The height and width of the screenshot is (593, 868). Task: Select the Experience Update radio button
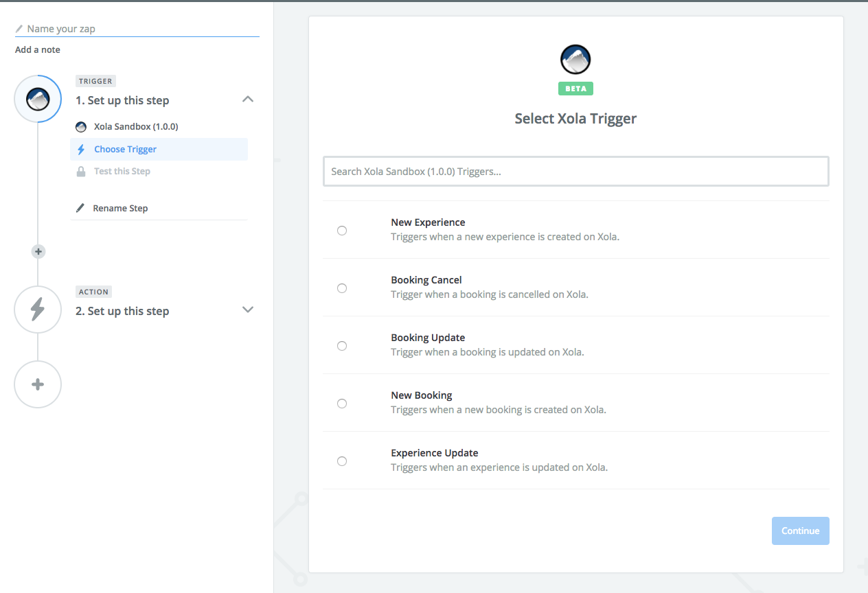tap(342, 461)
